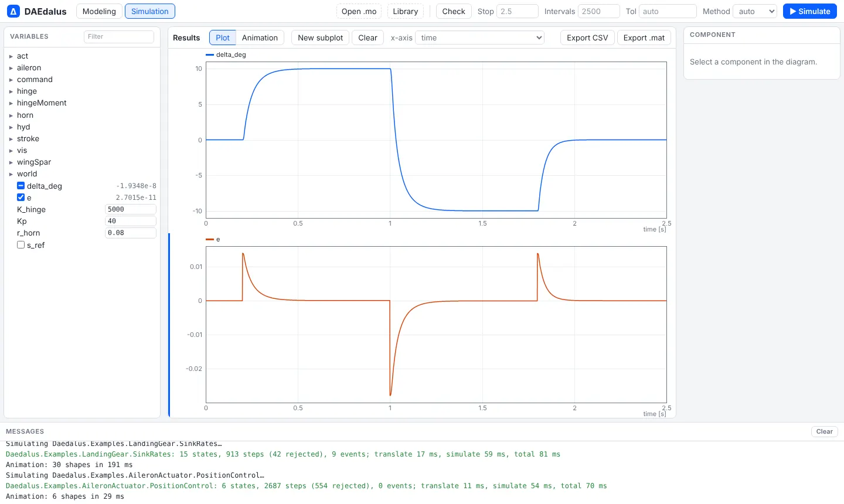
Task: Toggle the delta_deg variable checkbox
Action: click(x=21, y=186)
